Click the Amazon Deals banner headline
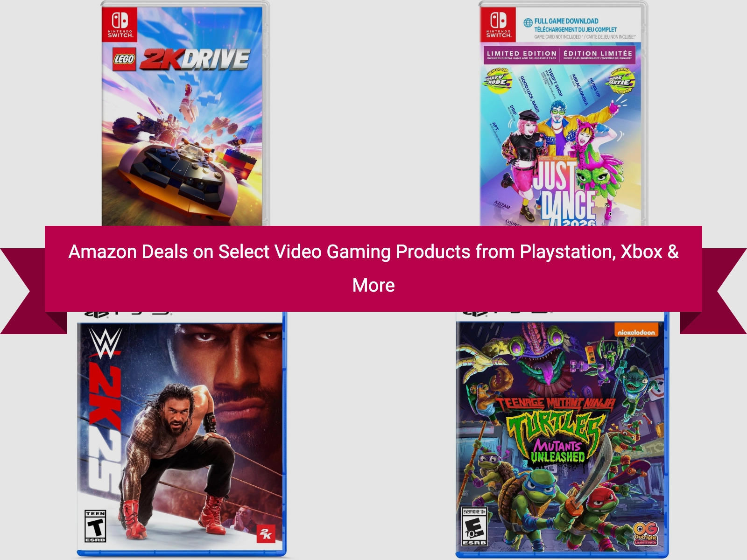 coord(373,268)
